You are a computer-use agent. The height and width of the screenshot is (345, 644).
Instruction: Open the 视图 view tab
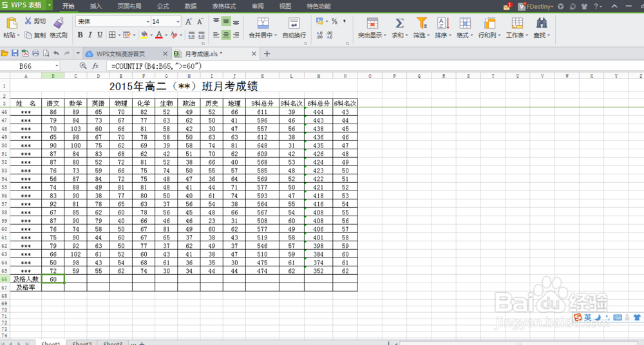pos(285,6)
